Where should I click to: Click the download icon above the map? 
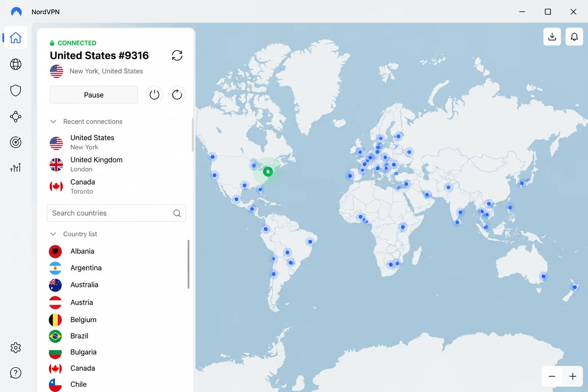tap(552, 37)
